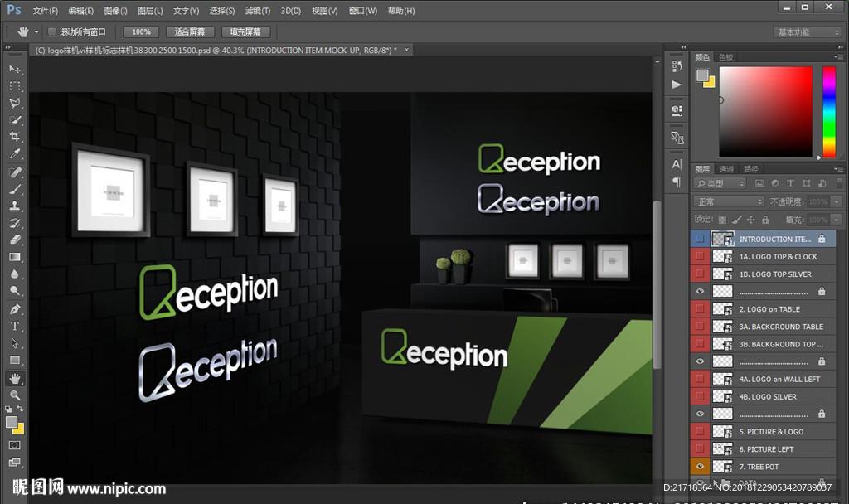The image size is (849, 504).
Task: Lock all layer attributes icon
Action: coord(765,220)
